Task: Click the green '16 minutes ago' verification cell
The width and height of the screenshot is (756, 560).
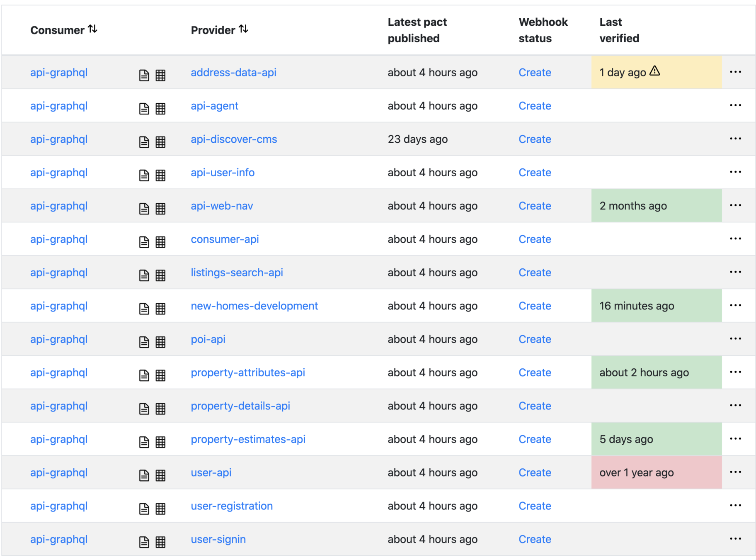Action: pos(657,306)
